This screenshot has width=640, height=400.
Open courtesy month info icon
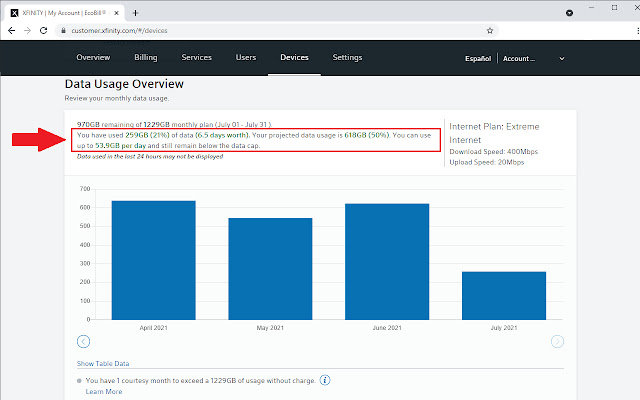[x=325, y=380]
